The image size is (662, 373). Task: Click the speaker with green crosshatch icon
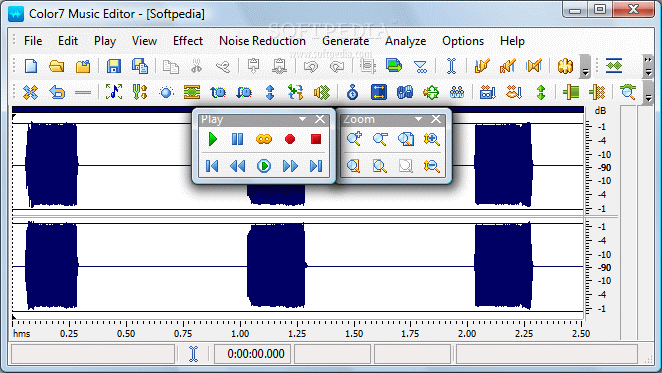point(322,92)
